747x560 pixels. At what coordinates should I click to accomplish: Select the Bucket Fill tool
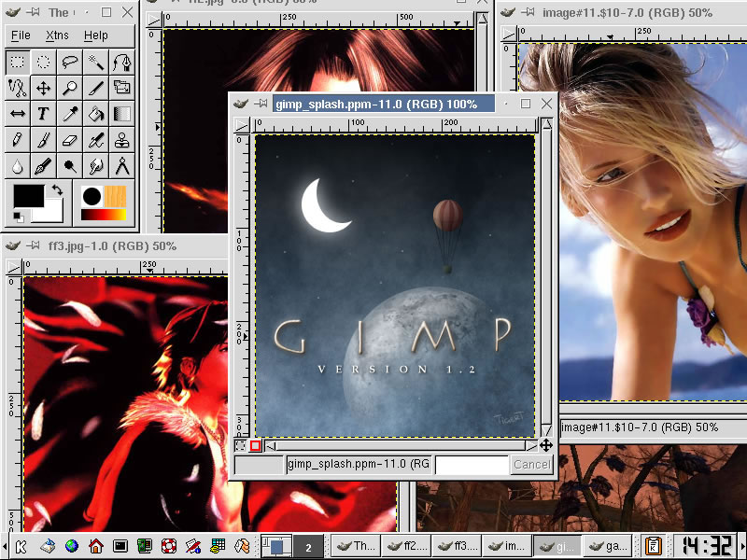(96, 114)
